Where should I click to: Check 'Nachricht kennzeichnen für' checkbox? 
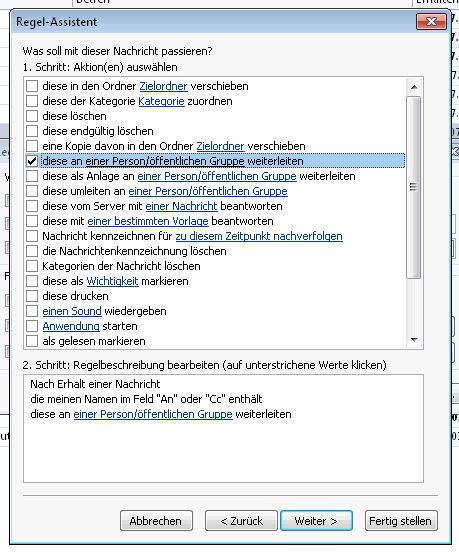32,236
